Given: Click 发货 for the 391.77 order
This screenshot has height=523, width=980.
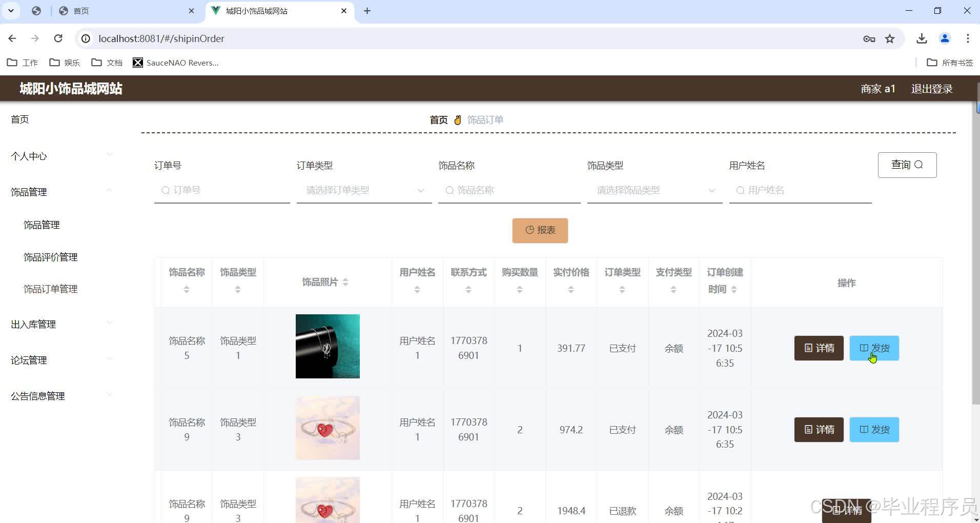Looking at the screenshot, I should [874, 348].
